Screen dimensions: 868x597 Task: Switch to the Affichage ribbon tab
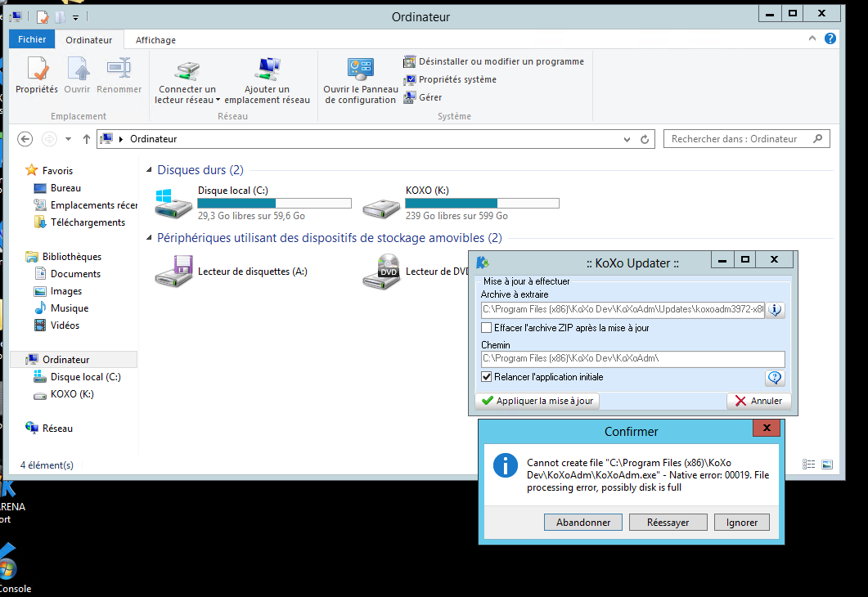tap(155, 40)
